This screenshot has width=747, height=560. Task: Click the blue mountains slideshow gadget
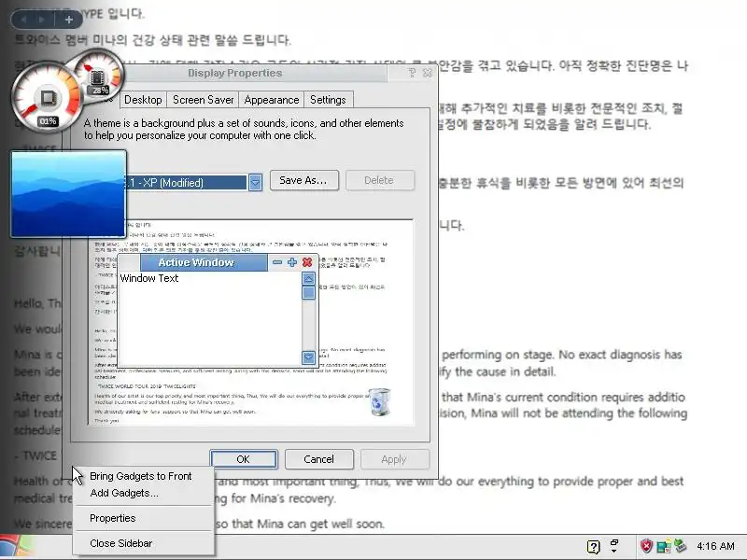click(68, 194)
